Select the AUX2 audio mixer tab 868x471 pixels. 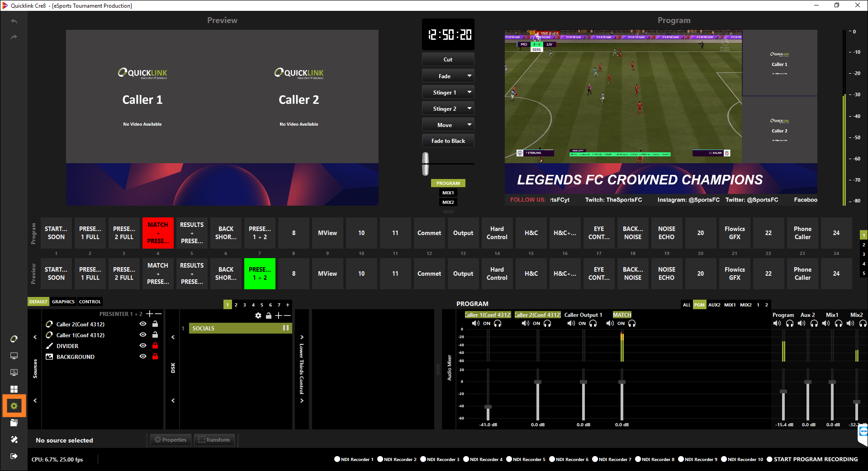pyautogui.click(x=714, y=305)
